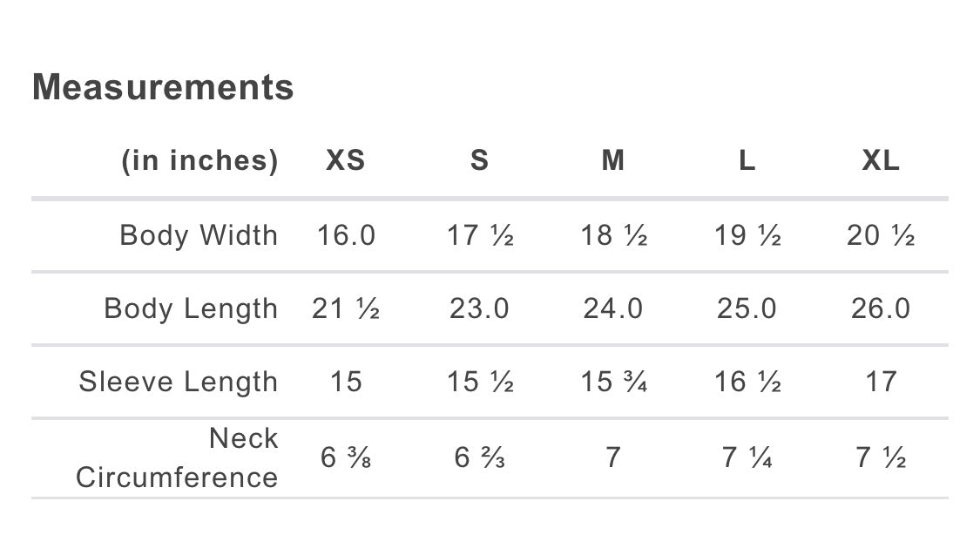Click the Neck Circumference row label
Screen dimensions: 980x535
tap(177, 457)
